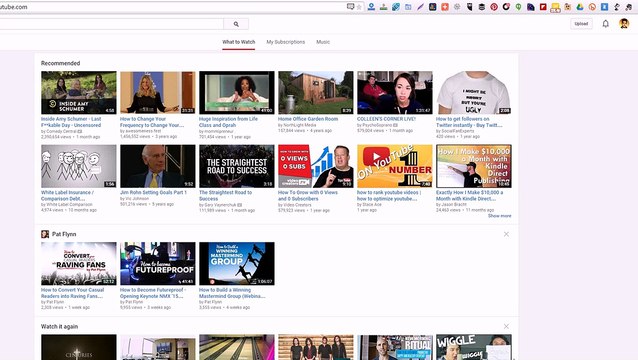Viewport: 638px width, 360px height.
Task: Open the Wiggle thumbnail in Watch it again
Action: click(x=474, y=347)
